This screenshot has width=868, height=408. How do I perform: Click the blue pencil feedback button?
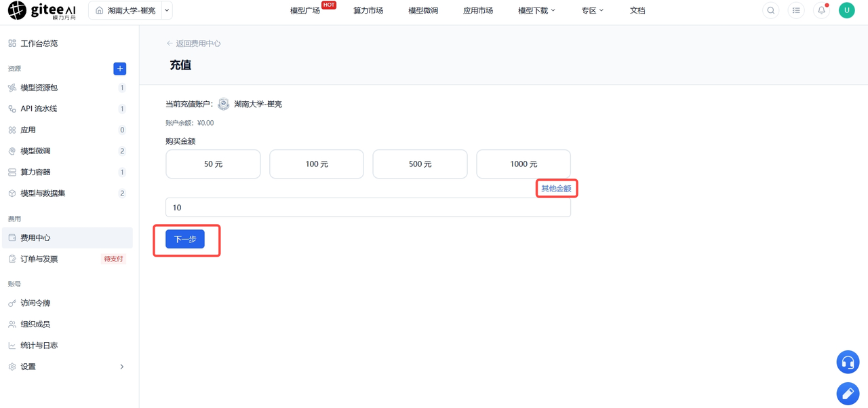pos(848,394)
